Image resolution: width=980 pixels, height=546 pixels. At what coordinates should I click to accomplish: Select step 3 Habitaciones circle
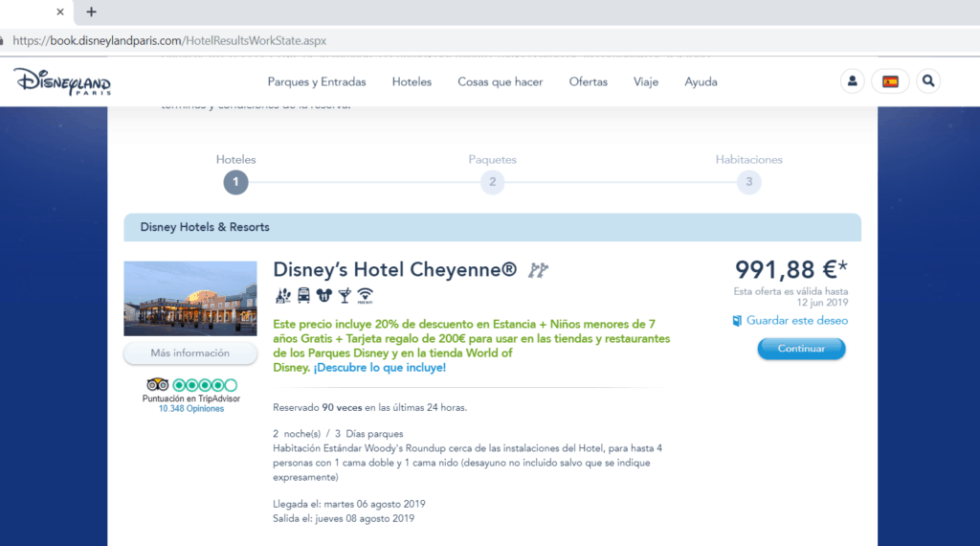coord(748,182)
